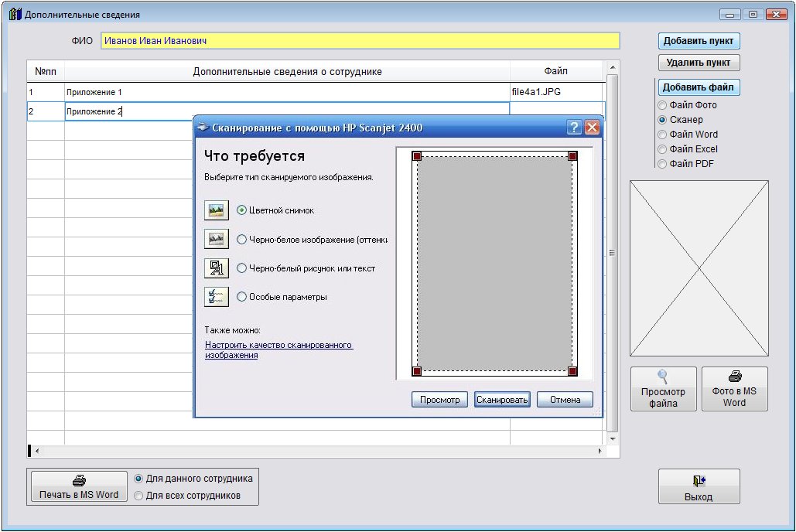The height and width of the screenshot is (532, 796).
Task: Click the ФИО field with Иванов Иван Иванович
Action: [360, 41]
